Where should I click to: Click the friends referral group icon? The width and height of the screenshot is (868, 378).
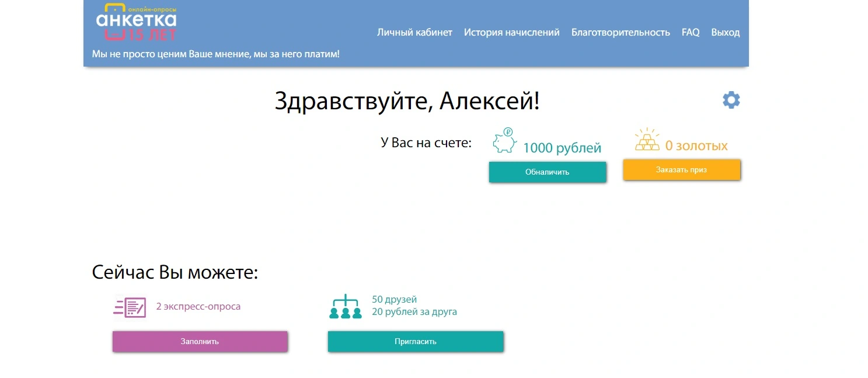click(346, 307)
